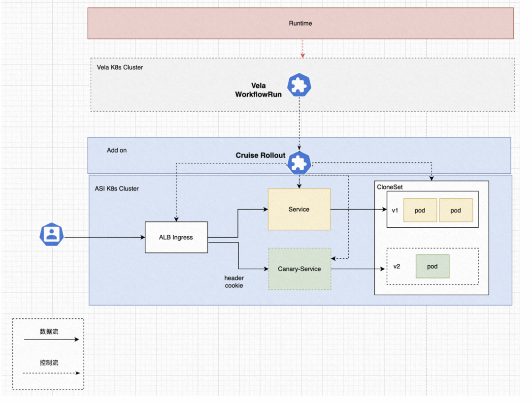Click the ASI K8s Cluster label
Screen dimensions: 532x403
(x=117, y=188)
